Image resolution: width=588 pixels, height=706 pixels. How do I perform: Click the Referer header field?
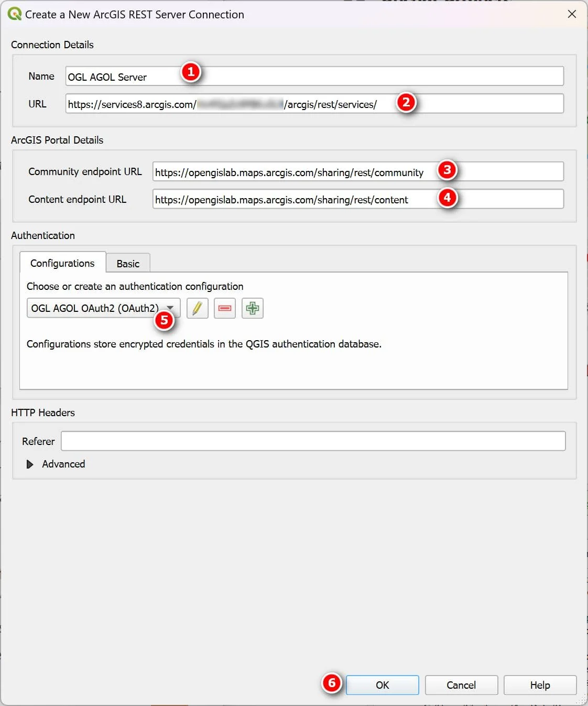[x=313, y=441]
